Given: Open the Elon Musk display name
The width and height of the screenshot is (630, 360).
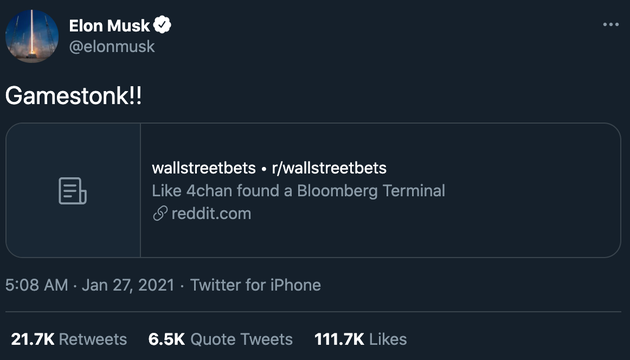Looking at the screenshot, I should click(x=109, y=26).
